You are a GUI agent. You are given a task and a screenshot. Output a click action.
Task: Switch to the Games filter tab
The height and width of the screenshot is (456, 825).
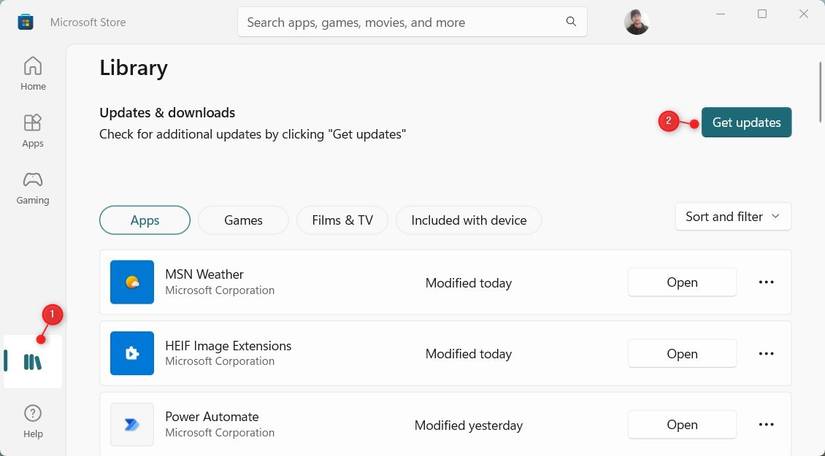pos(243,220)
